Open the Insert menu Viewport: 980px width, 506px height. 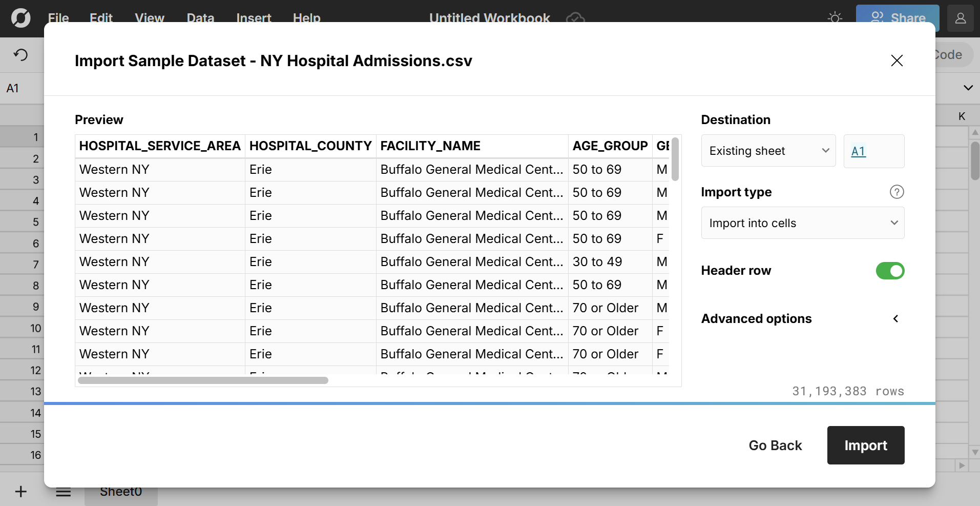click(254, 18)
